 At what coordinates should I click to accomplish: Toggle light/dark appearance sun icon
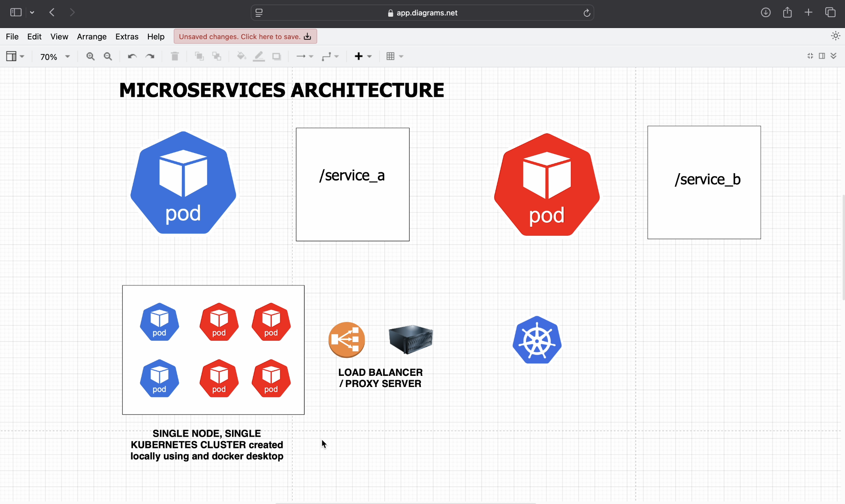coord(835,36)
